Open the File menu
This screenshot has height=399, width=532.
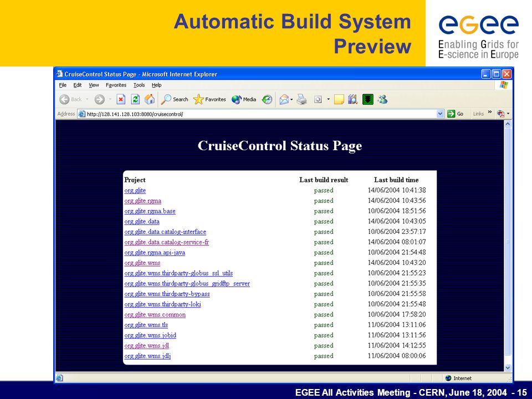[x=63, y=85]
